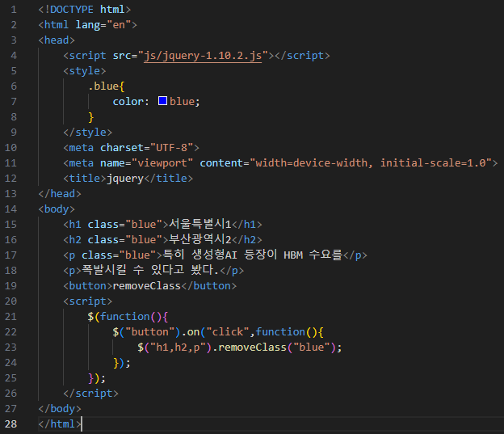
Task: Click the lang attribute on line 2
Action: coord(88,25)
